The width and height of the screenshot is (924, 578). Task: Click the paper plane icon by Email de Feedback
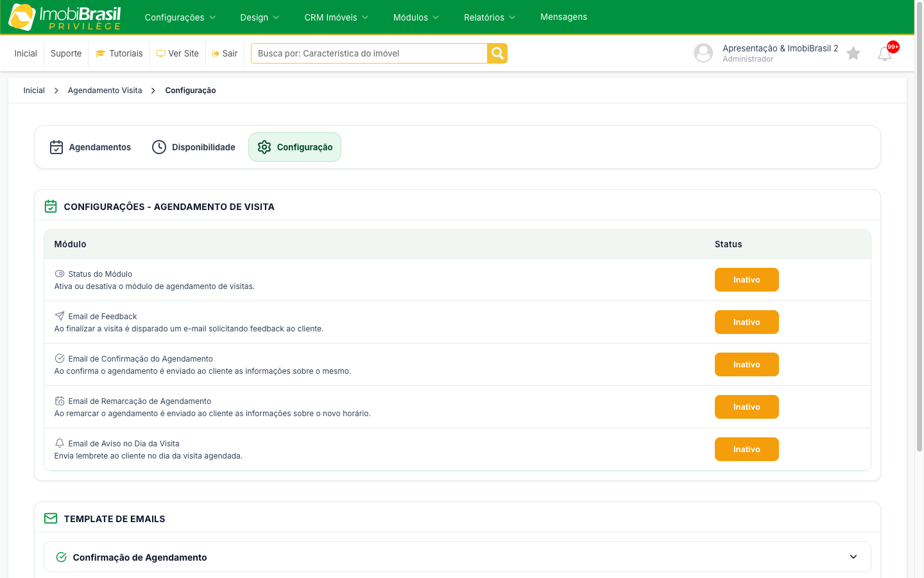(60, 316)
